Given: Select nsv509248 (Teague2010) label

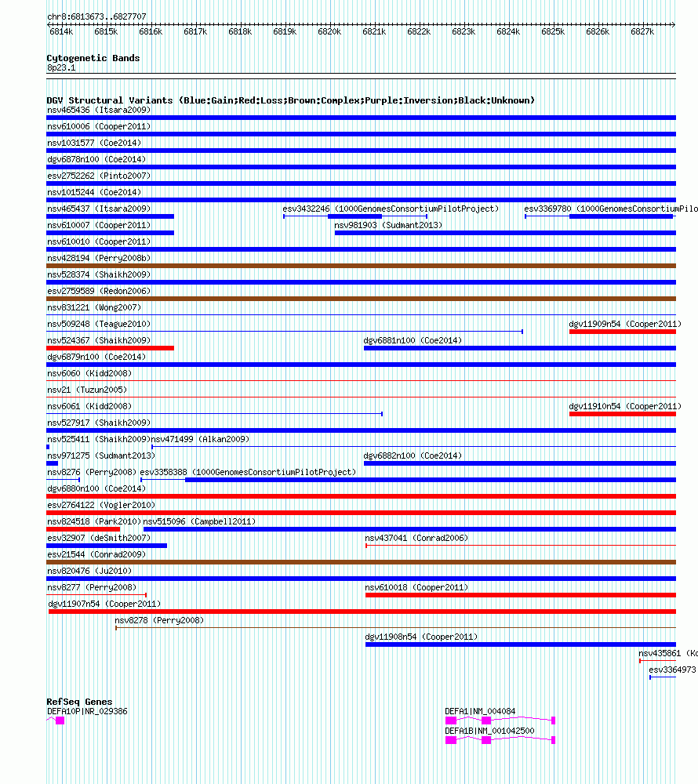Looking at the screenshot, I should point(99,325).
